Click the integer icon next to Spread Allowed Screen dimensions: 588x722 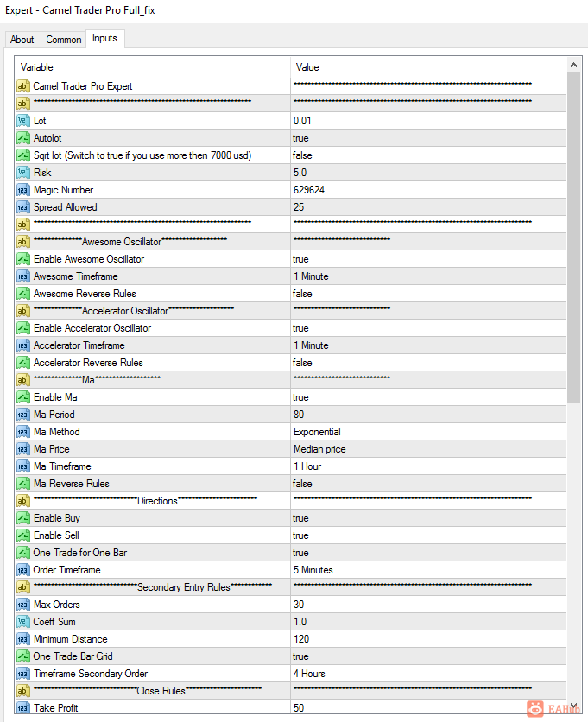point(23,207)
